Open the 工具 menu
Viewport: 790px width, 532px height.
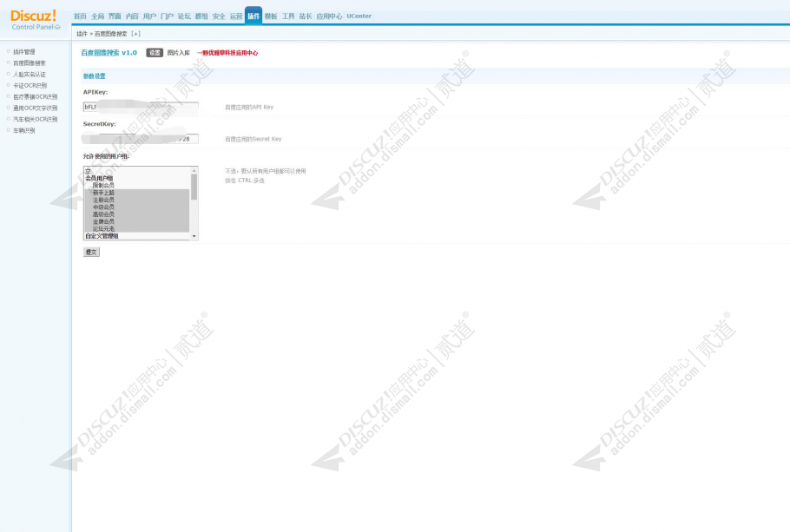coord(288,16)
